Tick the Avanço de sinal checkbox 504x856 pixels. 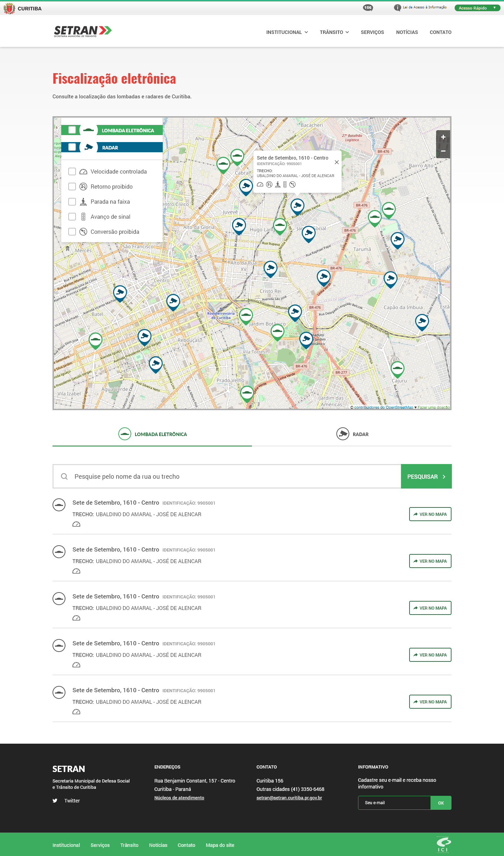[72, 217]
